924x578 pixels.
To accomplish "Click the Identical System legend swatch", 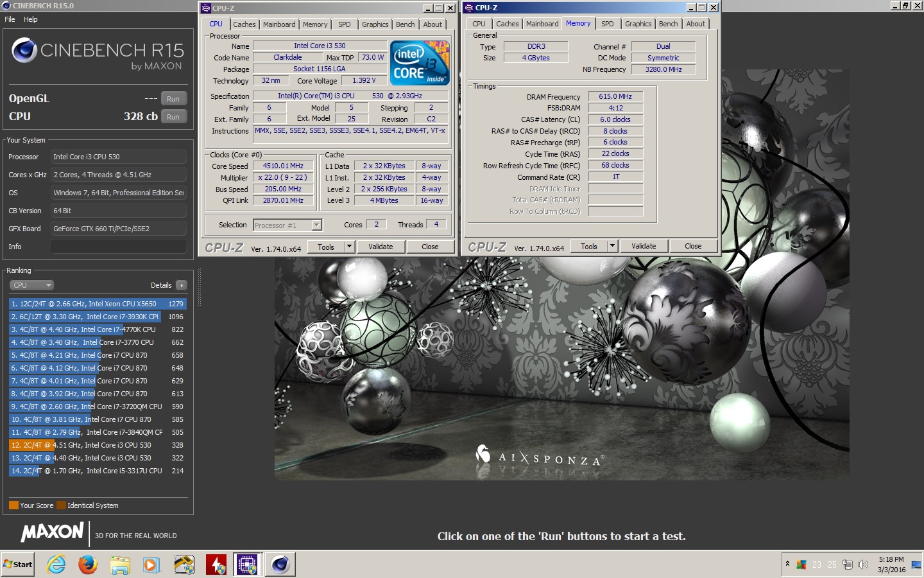I will pos(61,505).
